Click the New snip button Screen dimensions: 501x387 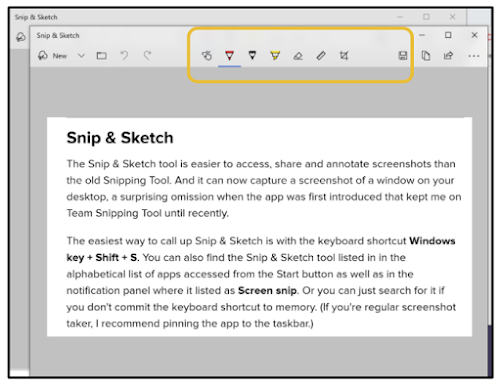(x=53, y=56)
